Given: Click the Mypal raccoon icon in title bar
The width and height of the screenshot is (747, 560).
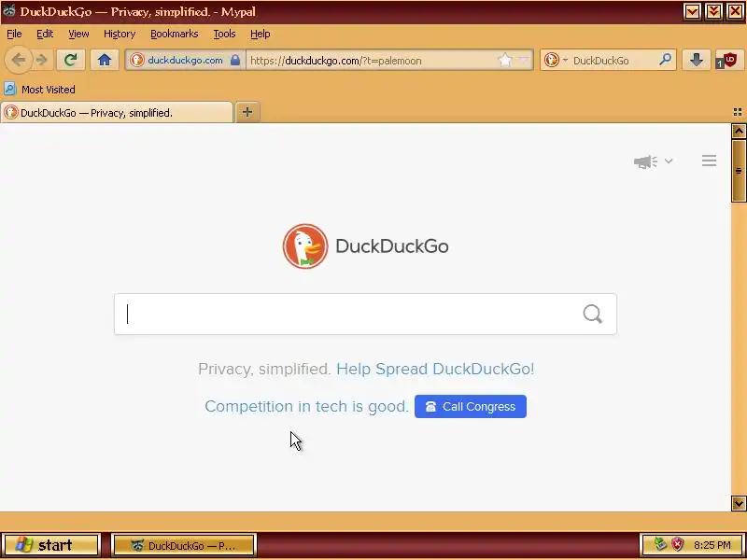Looking at the screenshot, I should (9, 11).
